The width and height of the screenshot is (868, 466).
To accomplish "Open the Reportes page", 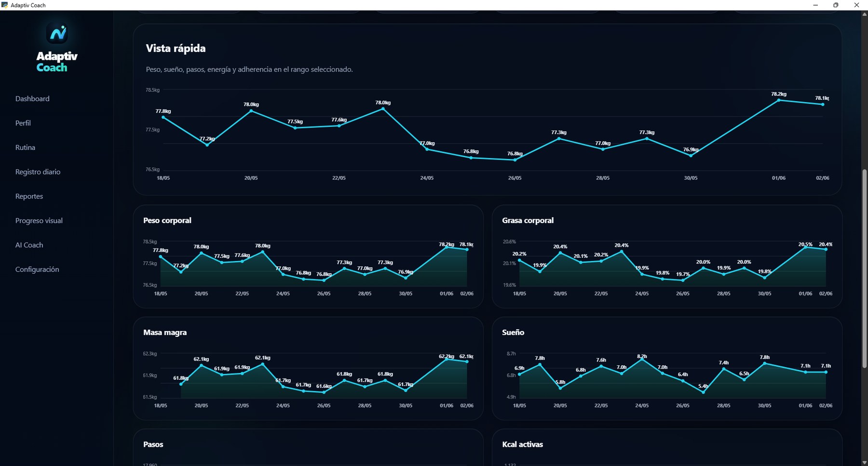I will tap(29, 196).
